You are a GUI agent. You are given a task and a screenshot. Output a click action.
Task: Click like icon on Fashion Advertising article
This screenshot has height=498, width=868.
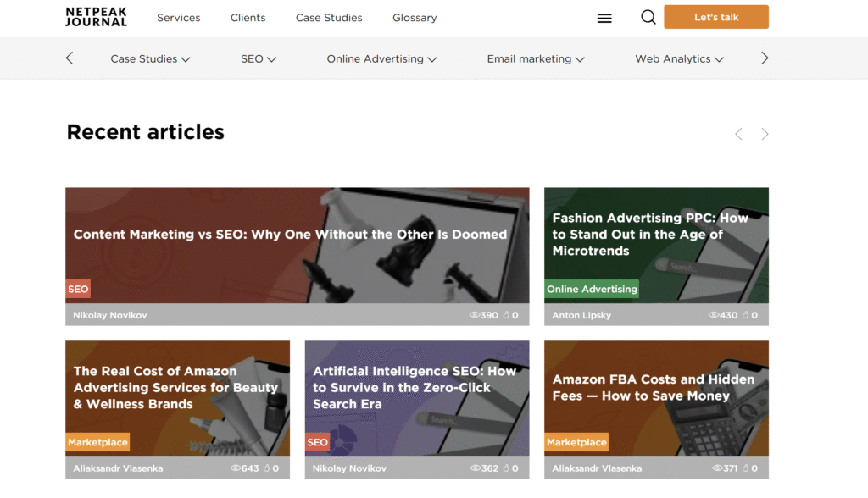(746, 315)
